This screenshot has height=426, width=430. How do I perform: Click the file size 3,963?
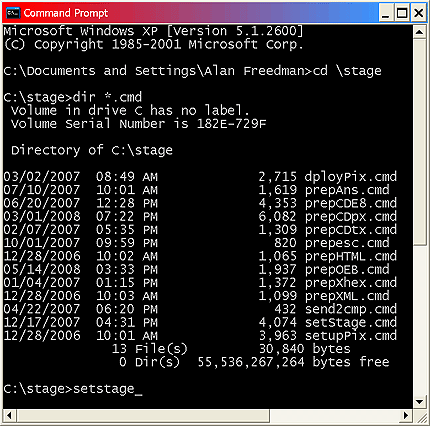click(x=277, y=336)
